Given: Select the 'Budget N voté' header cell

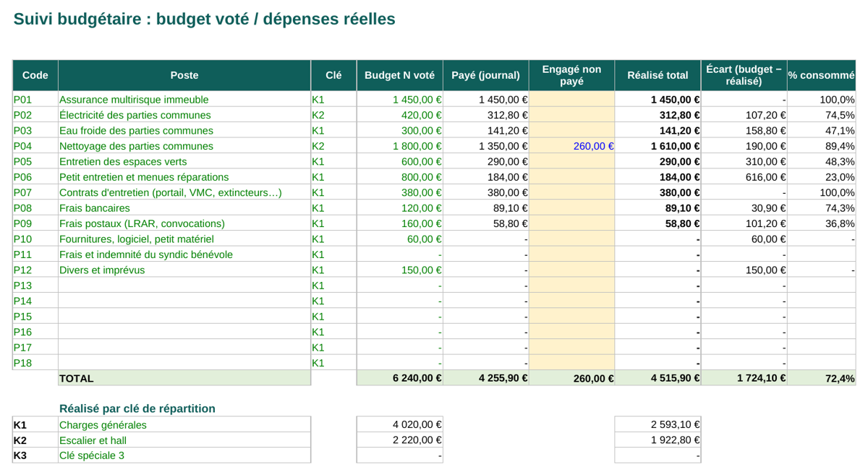Looking at the screenshot, I should click(x=399, y=75).
